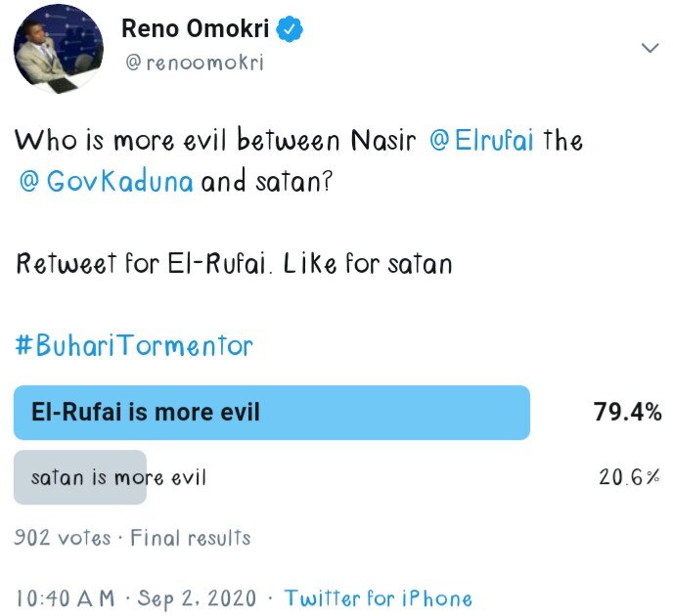Click the 'Final results' label
Viewport: 673px width, 616px height.
click(191, 537)
